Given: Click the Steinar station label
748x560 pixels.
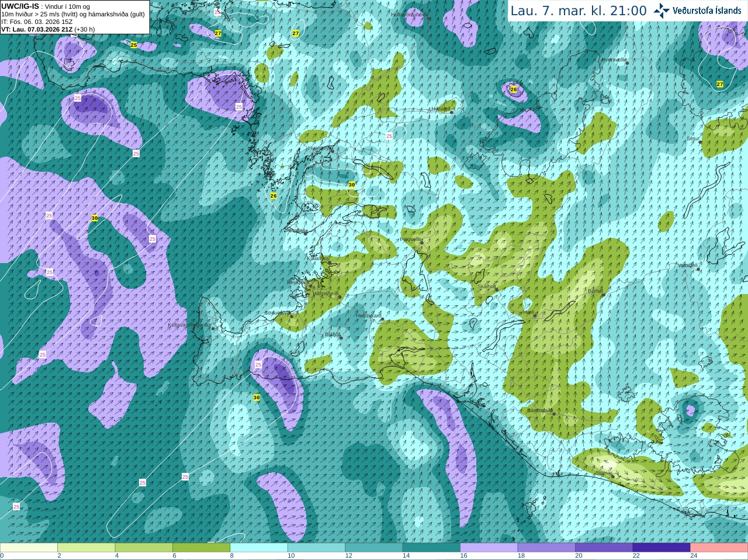Looking at the screenshot, I should point(603,473).
